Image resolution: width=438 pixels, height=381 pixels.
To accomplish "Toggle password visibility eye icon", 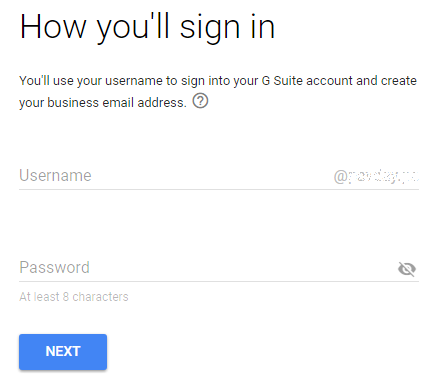I will click(x=407, y=269).
